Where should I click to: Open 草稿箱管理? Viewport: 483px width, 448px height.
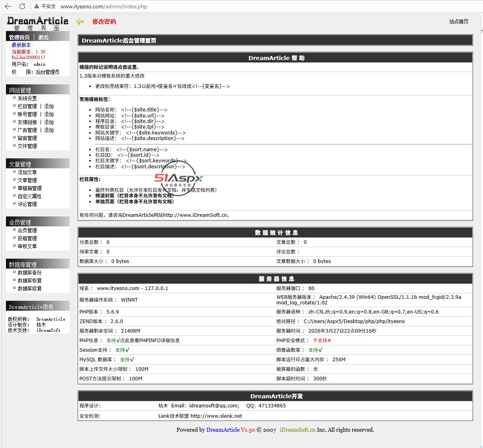(x=29, y=188)
